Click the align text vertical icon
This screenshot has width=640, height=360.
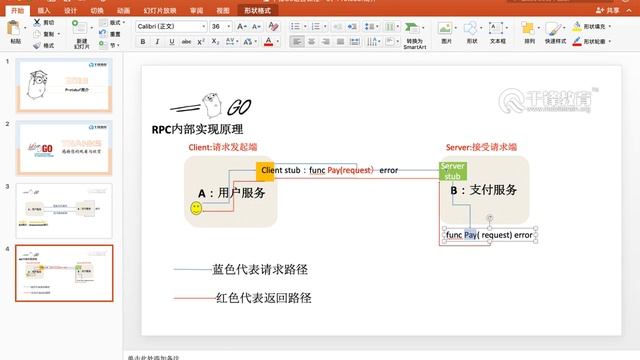pos(390,42)
